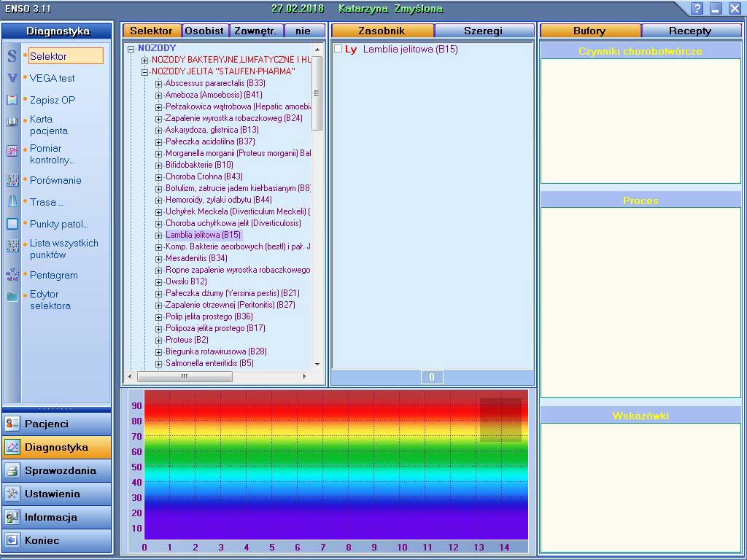Collapse the NOZODY JELITA "STAUFEN-PHARMA" branch
The image size is (747, 560).
(x=145, y=72)
